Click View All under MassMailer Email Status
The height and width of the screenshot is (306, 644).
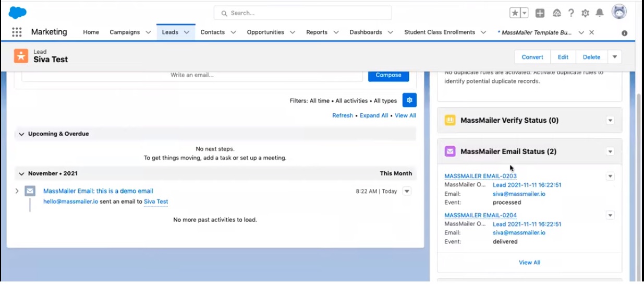529,263
